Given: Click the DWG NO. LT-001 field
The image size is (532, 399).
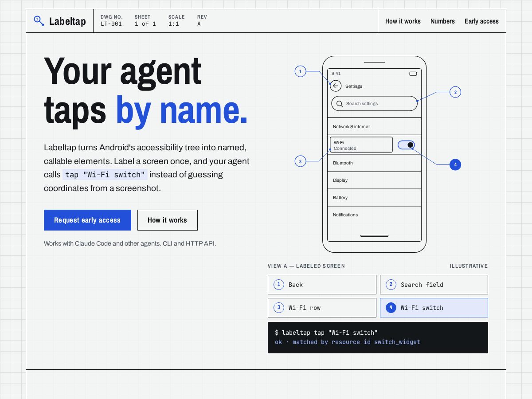Looking at the screenshot, I should 111,20.
